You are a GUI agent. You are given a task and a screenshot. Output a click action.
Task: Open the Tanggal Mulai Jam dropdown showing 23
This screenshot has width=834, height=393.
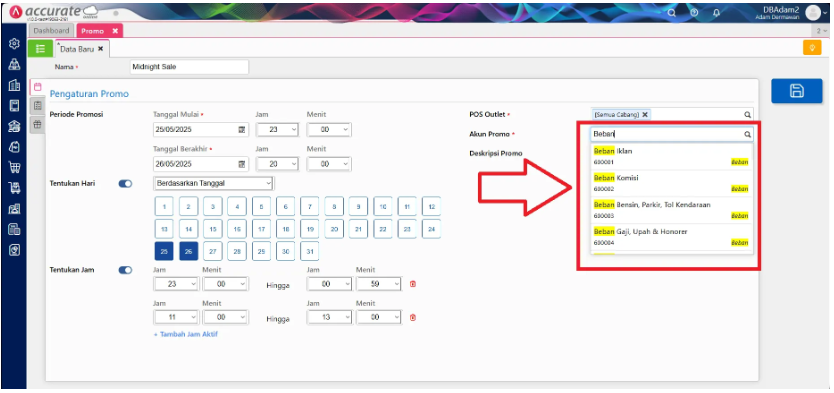pyautogui.click(x=277, y=130)
